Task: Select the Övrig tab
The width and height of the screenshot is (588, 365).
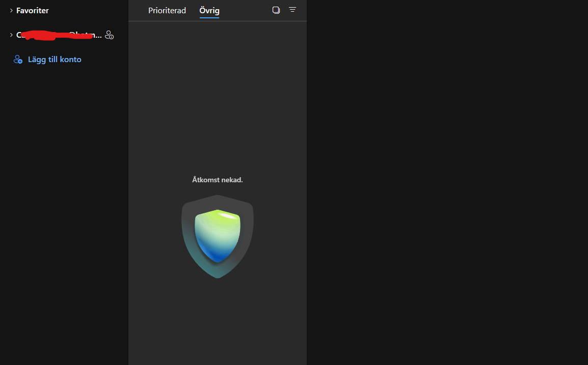Action: pos(209,11)
